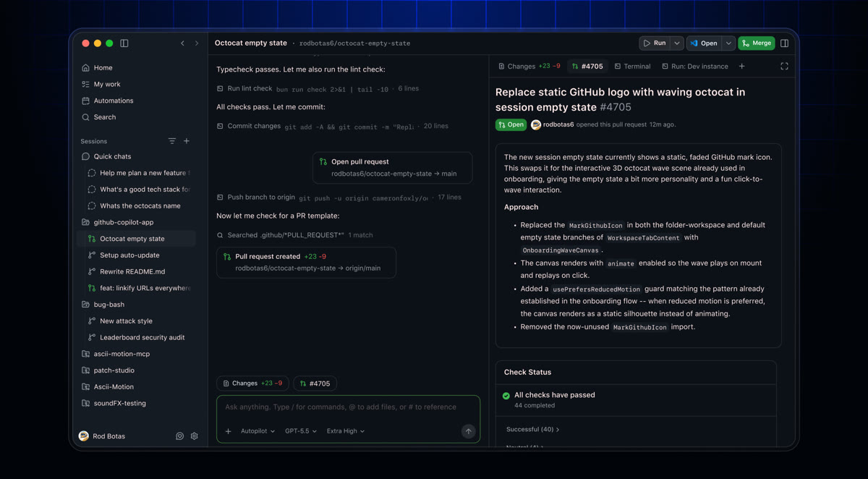The width and height of the screenshot is (868, 479).
Task: Click 'All checks have passed' status
Action: [555, 395]
